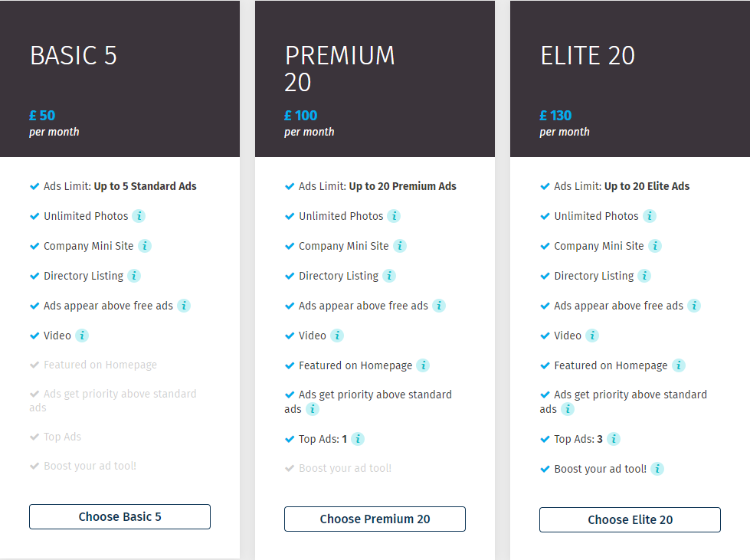Open info icon next to Elite Top Ads: 3

pos(614,439)
